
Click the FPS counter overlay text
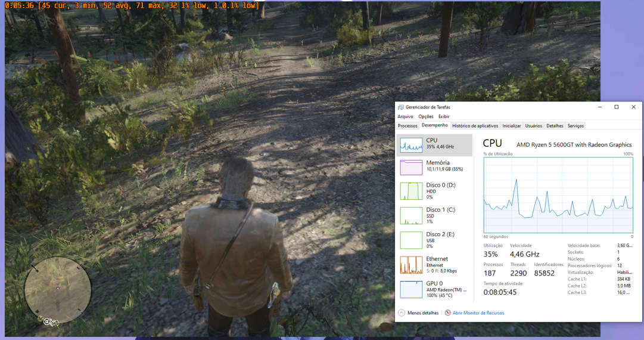tap(132, 6)
